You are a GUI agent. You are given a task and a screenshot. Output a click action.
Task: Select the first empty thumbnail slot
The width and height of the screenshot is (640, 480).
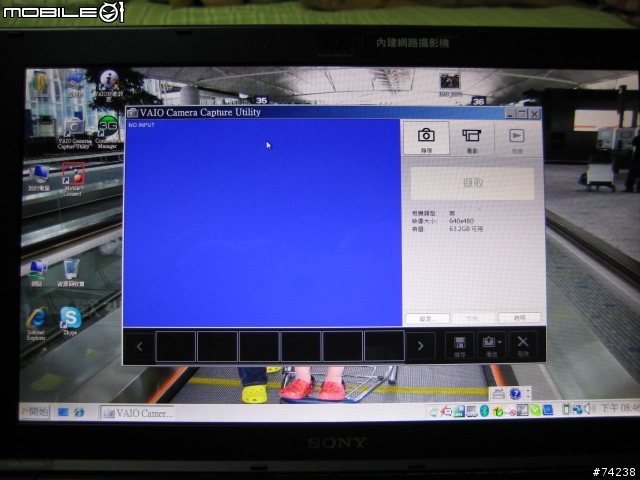176,346
